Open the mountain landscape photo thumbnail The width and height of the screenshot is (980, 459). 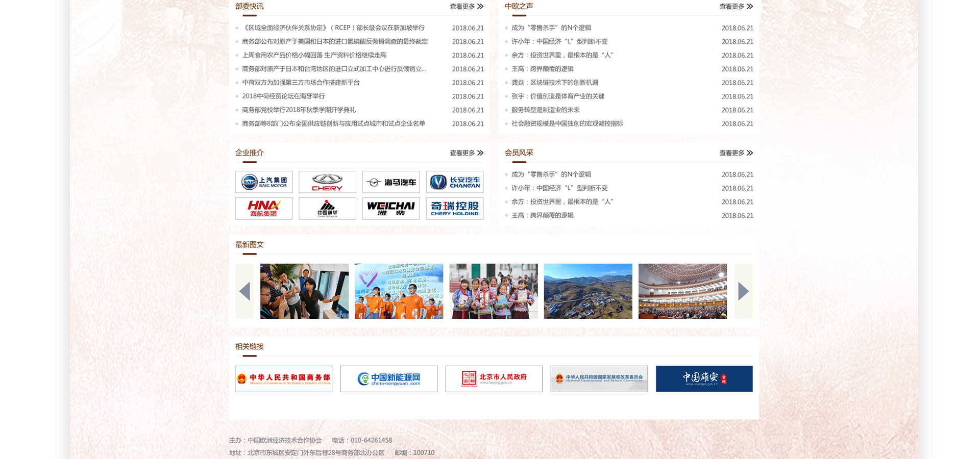[588, 291]
